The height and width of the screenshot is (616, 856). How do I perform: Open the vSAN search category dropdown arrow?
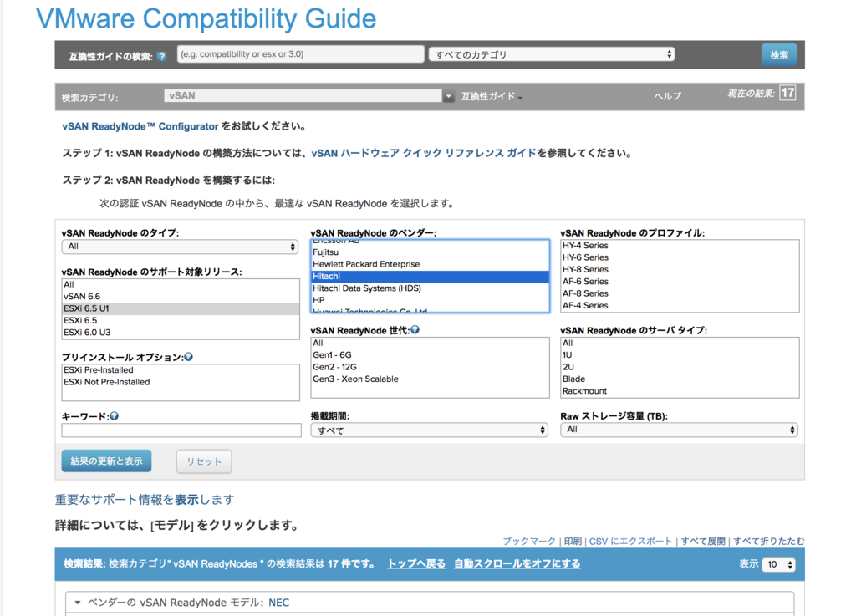tap(448, 96)
